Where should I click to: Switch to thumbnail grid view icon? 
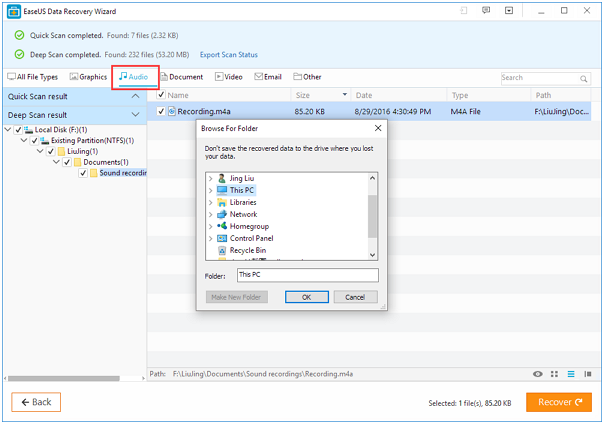pyautogui.click(x=554, y=374)
